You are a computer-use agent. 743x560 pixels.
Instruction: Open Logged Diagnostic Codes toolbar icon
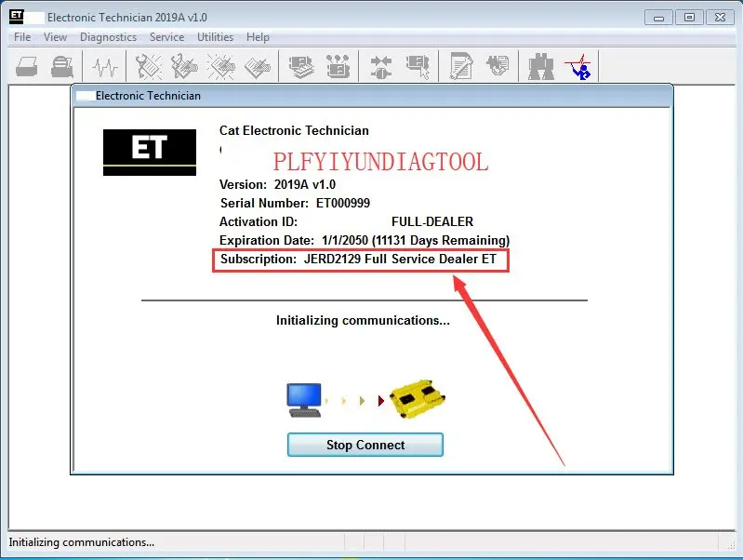tap(184, 66)
